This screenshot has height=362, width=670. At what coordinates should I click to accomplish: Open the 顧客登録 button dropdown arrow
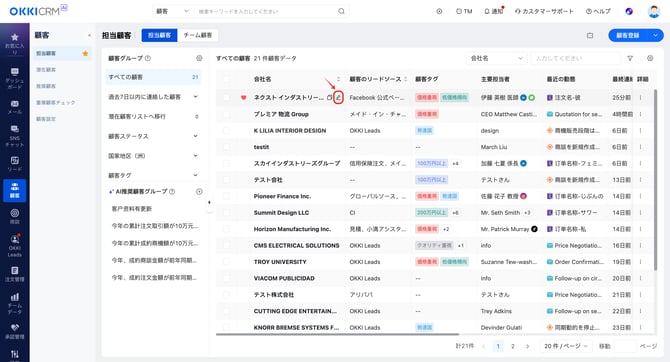click(655, 35)
